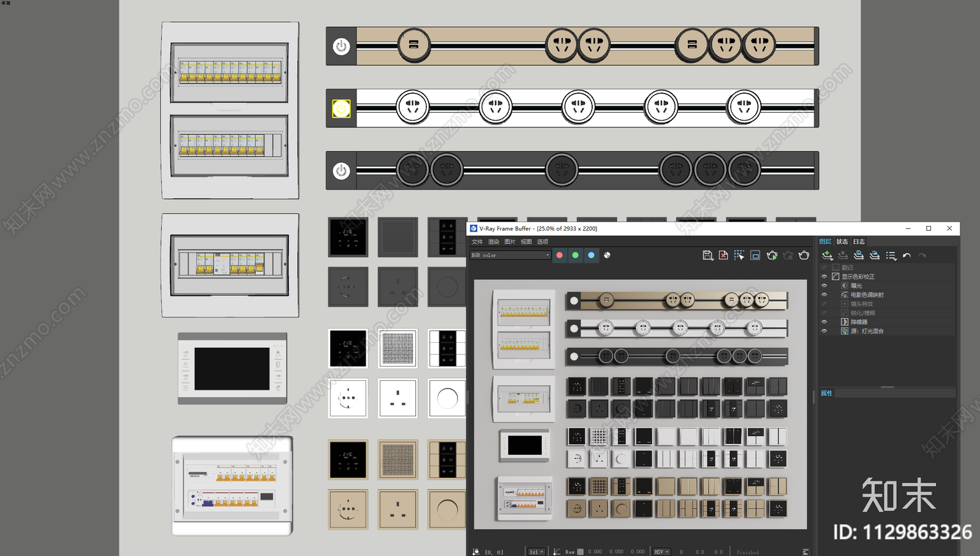Hide the 电影色调映射 layer

pyautogui.click(x=824, y=295)
